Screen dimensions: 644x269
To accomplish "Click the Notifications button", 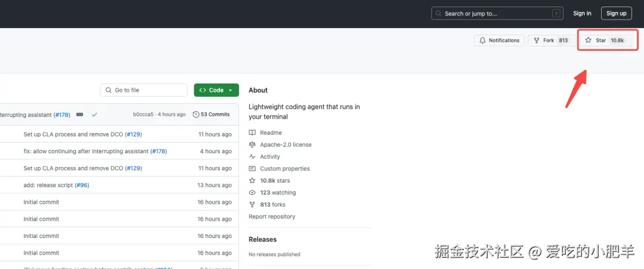I will tap(500, 40).
